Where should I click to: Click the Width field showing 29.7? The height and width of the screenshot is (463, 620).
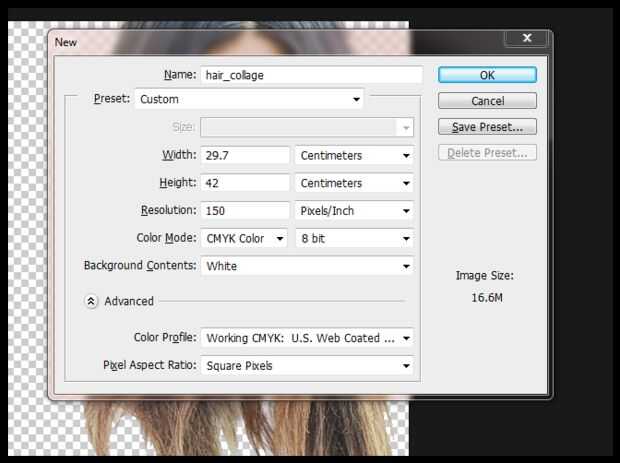click(x=245, y=155)
